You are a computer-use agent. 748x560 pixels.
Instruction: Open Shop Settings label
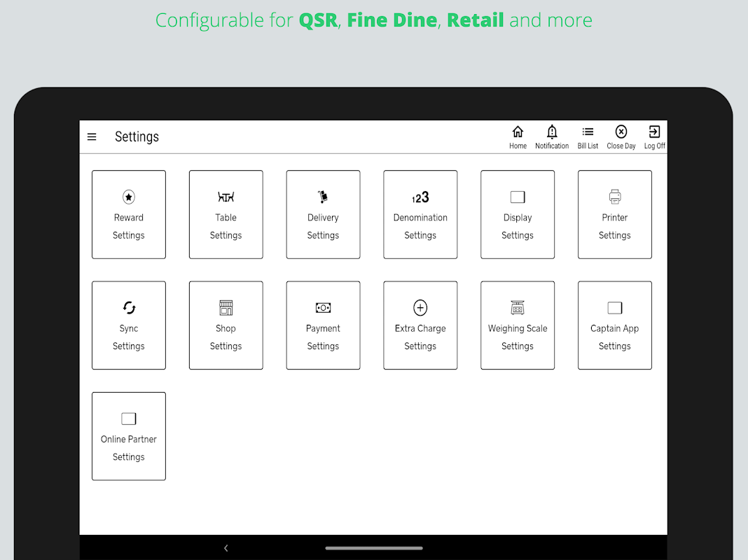226,337
